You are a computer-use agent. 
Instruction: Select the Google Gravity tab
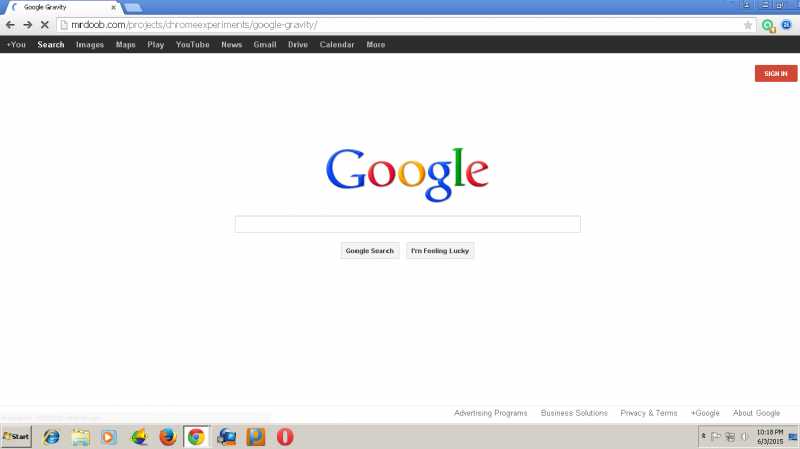(x=64, y=7)
